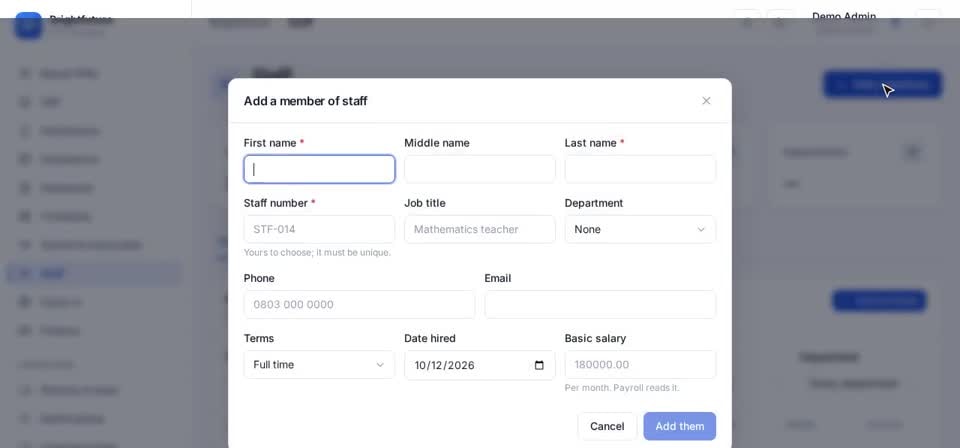Screen dimensions: 960x448
Task: Click the 'Staff number' label text
Action: [x=276, y=203]
